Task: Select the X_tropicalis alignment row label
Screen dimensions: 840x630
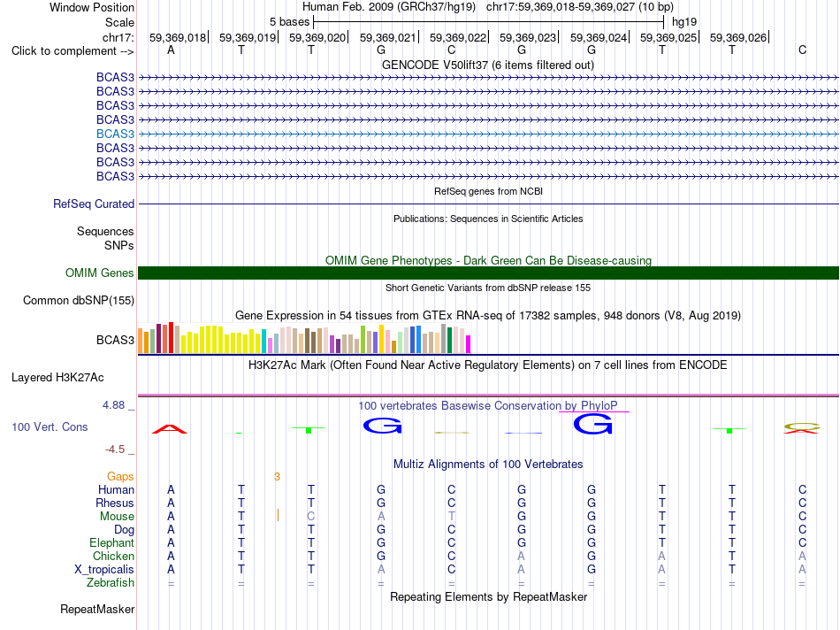Action: click(x=104, y=570)
